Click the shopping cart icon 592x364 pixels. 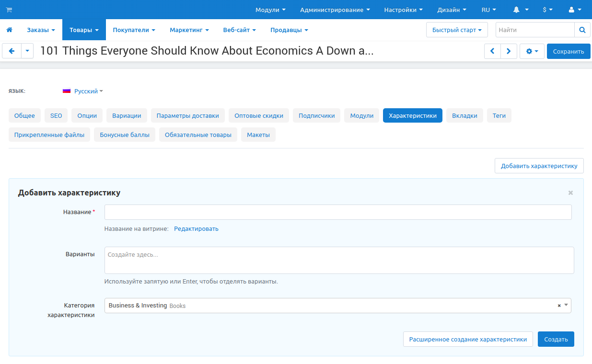pyautogui.click(x=9, y=10)
